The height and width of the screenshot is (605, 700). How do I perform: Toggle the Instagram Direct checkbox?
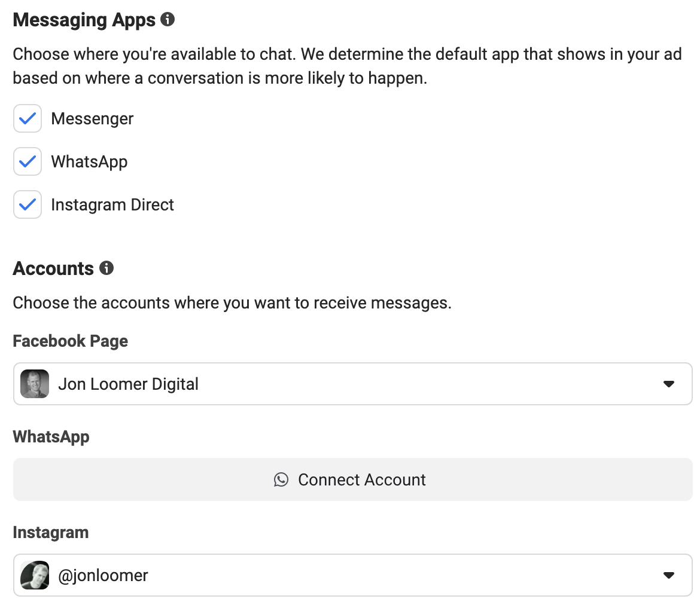[28, 204]
